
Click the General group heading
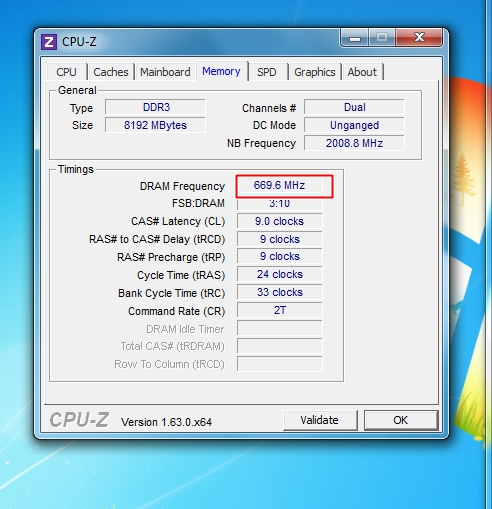pos(77,90)
